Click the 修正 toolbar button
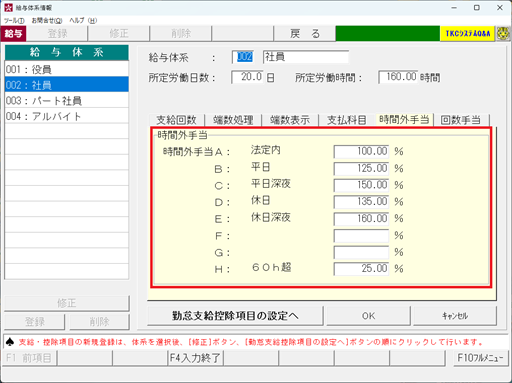 point(119,34)
